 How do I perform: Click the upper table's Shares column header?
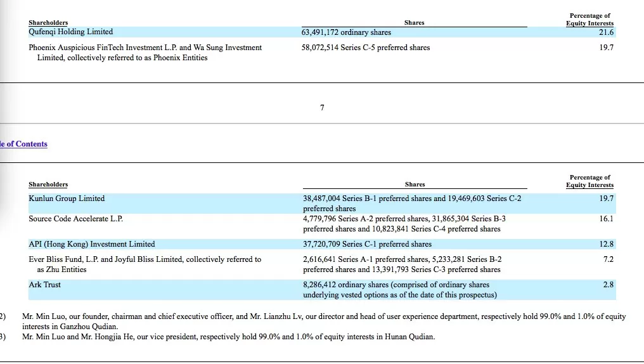tap(414, 23)
